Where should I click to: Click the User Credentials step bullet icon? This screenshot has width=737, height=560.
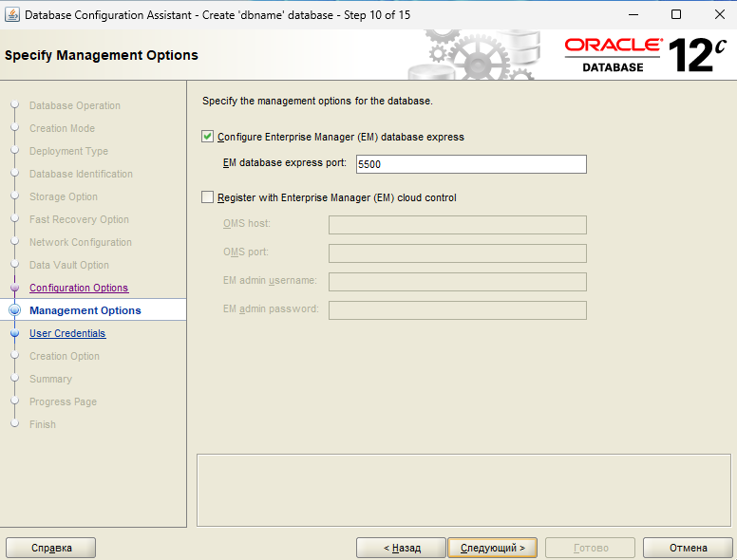coord(14,333)
